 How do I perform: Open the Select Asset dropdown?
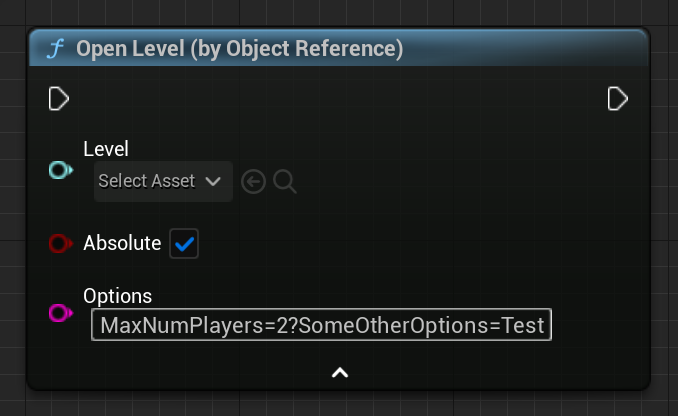163,181
